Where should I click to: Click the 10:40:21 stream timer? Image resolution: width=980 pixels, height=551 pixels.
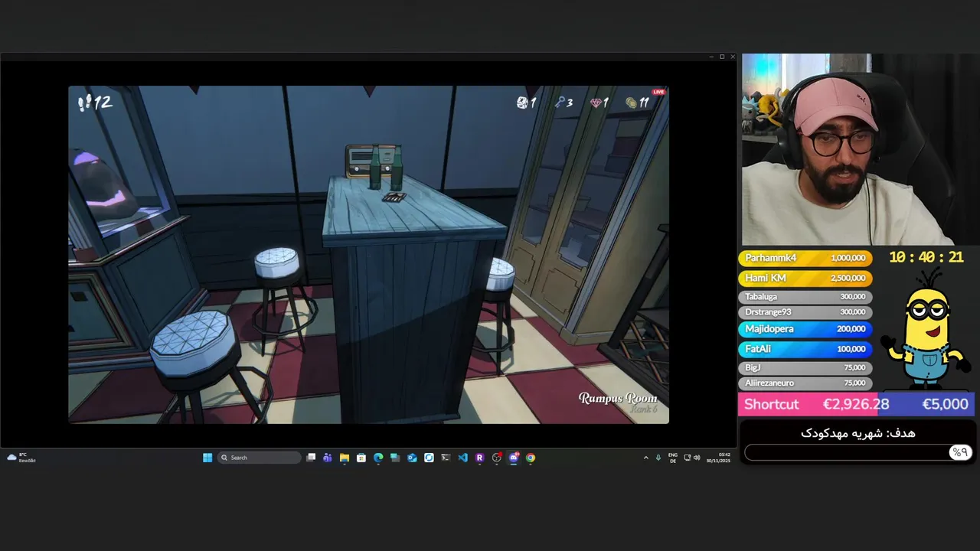926,258
